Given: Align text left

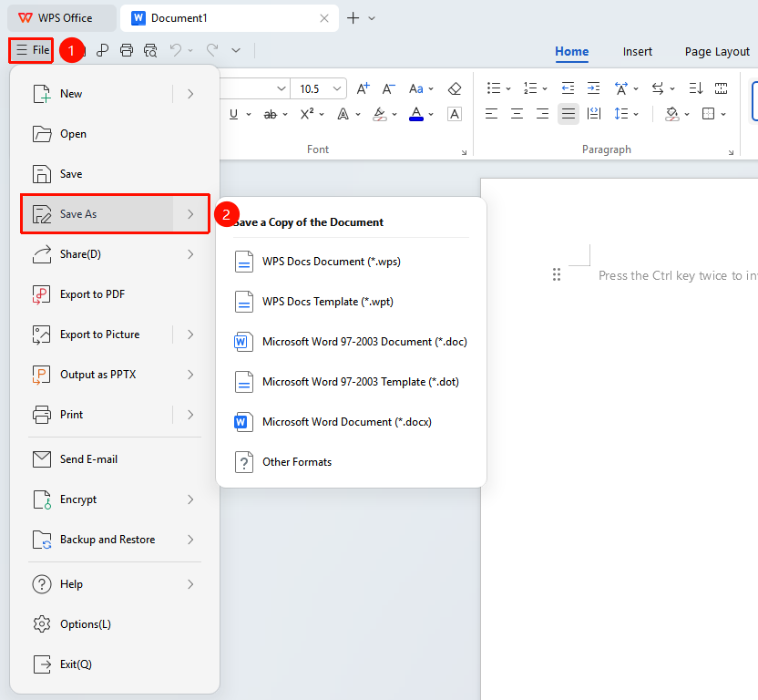Looking at the screenshot, I should pyautogui.click(x=492, y=114).
